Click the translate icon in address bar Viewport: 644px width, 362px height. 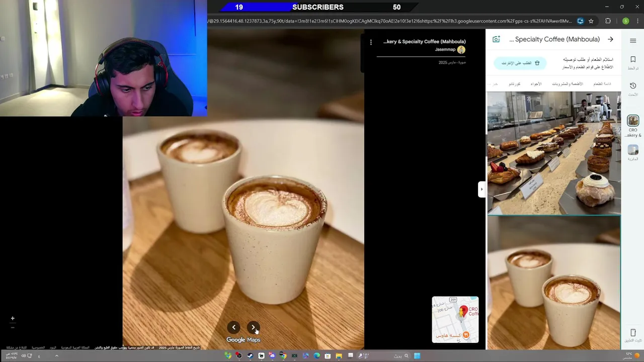point(580,21)
